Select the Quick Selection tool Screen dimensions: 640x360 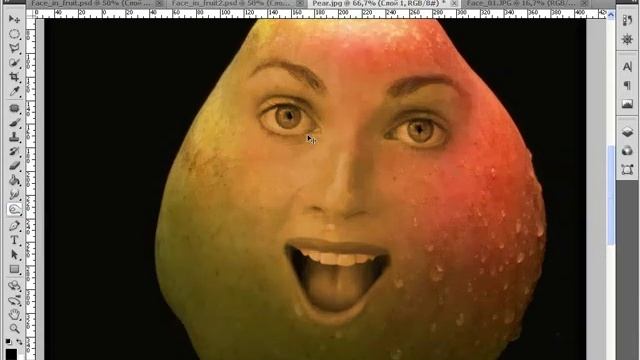[14, 63]
